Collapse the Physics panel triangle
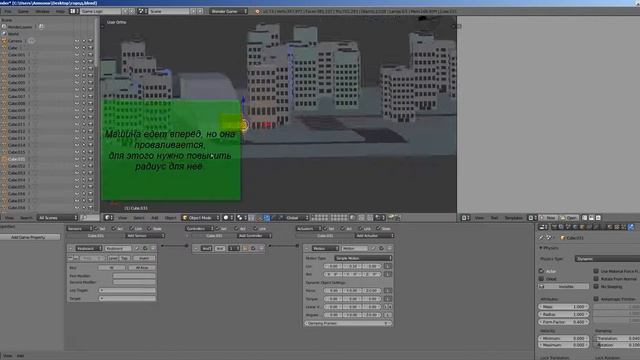Viewport: 640px width, 360px height. (x=541, y=248)
